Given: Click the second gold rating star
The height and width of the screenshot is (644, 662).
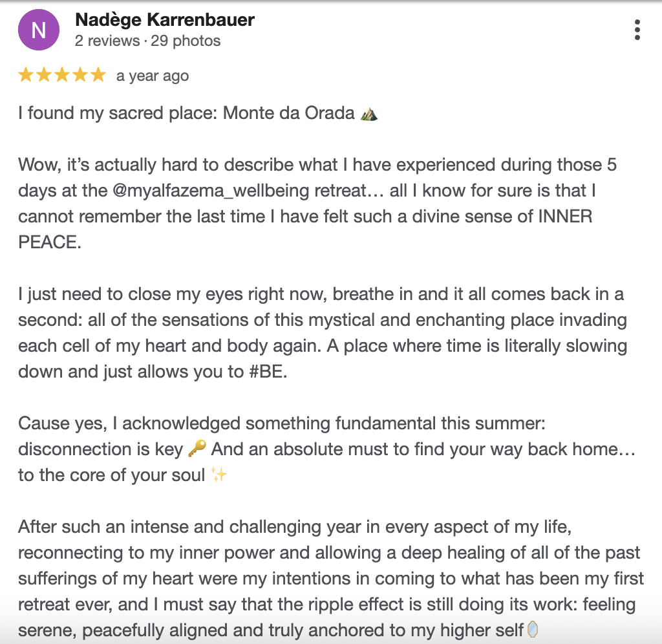Looking at the screenshot, I should pos(44,76).
